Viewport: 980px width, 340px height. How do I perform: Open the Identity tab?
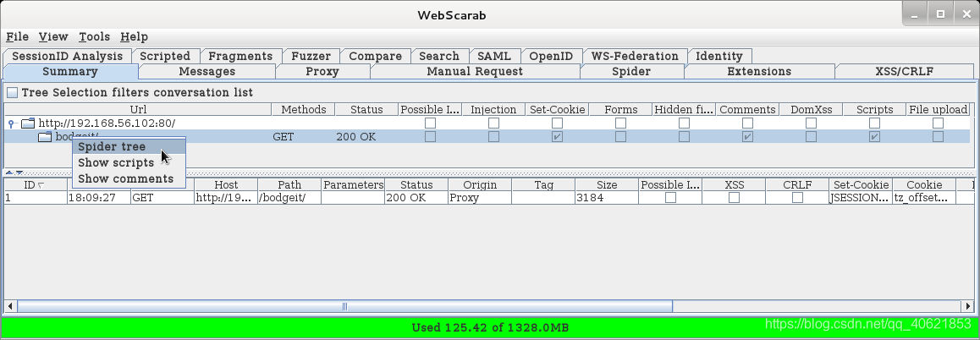(x=719, y=57)
